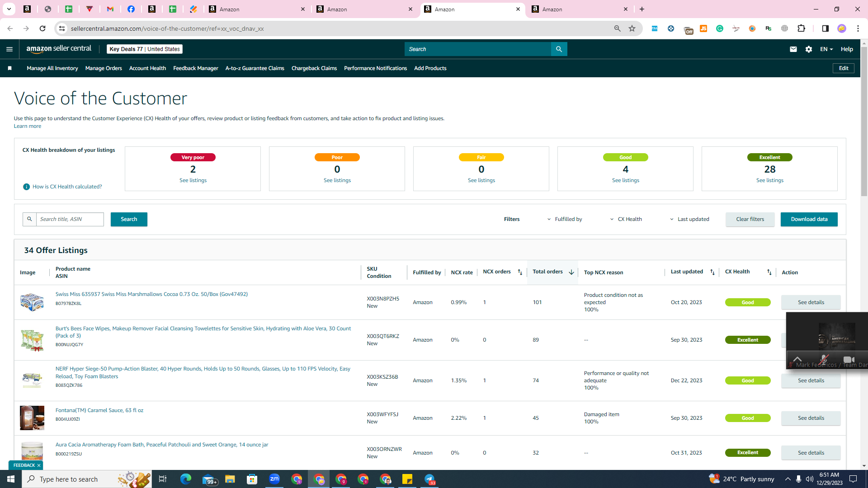Open the Seller Central messages mail icon

pos(793,49)
